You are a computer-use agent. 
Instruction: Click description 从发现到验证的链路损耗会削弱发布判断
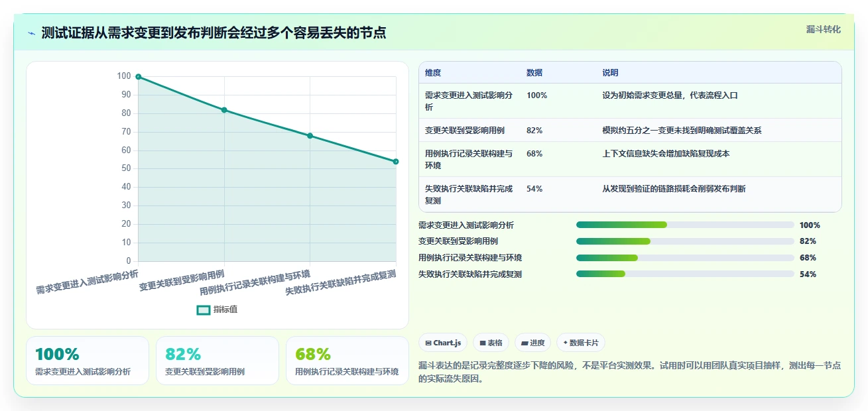(x=674, y=189)
